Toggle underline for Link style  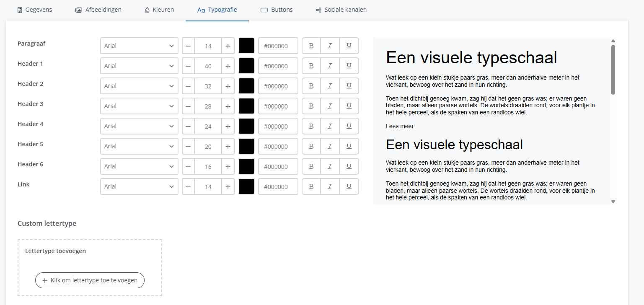click(x=349, y=186)
